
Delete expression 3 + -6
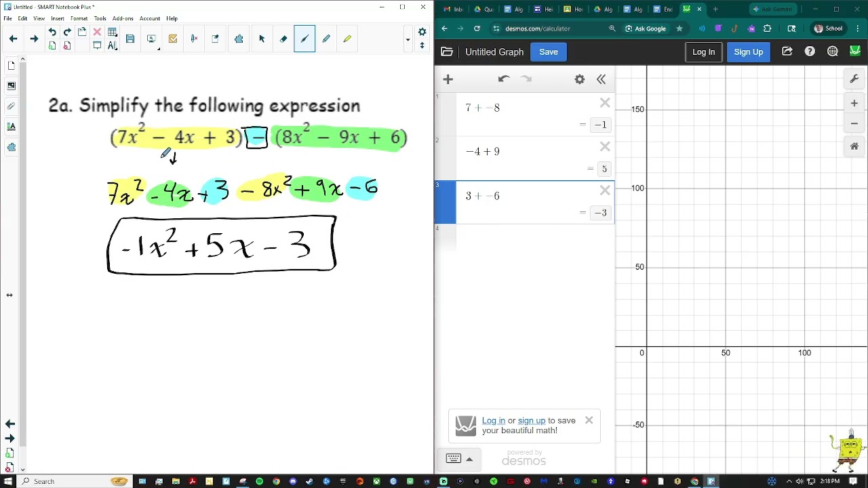(x=605, y=191)
